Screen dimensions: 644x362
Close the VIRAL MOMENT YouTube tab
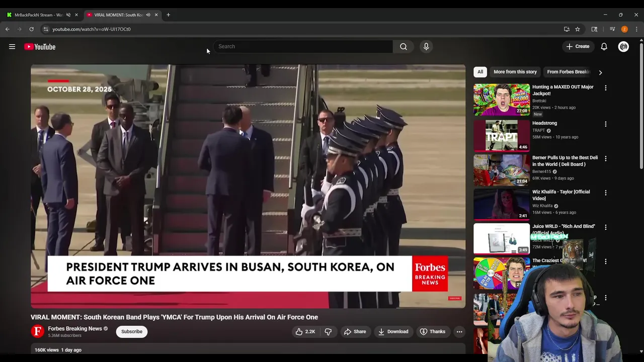tap(156, 15)
